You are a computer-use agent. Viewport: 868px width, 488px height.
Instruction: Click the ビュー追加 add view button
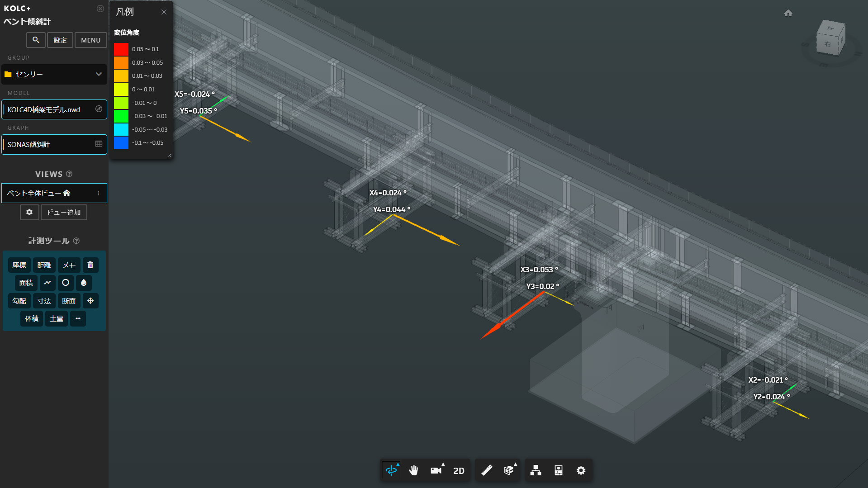click(x=64, y=212)
